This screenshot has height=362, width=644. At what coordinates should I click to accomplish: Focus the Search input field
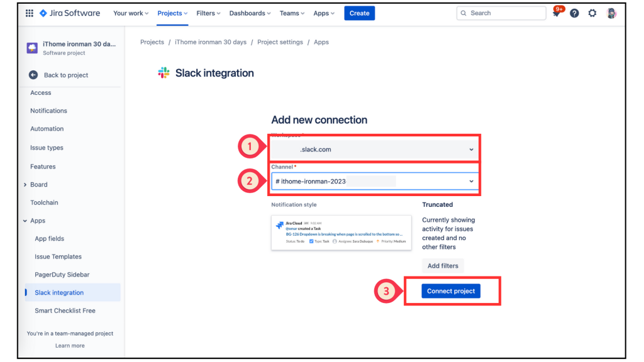[501, 13]
